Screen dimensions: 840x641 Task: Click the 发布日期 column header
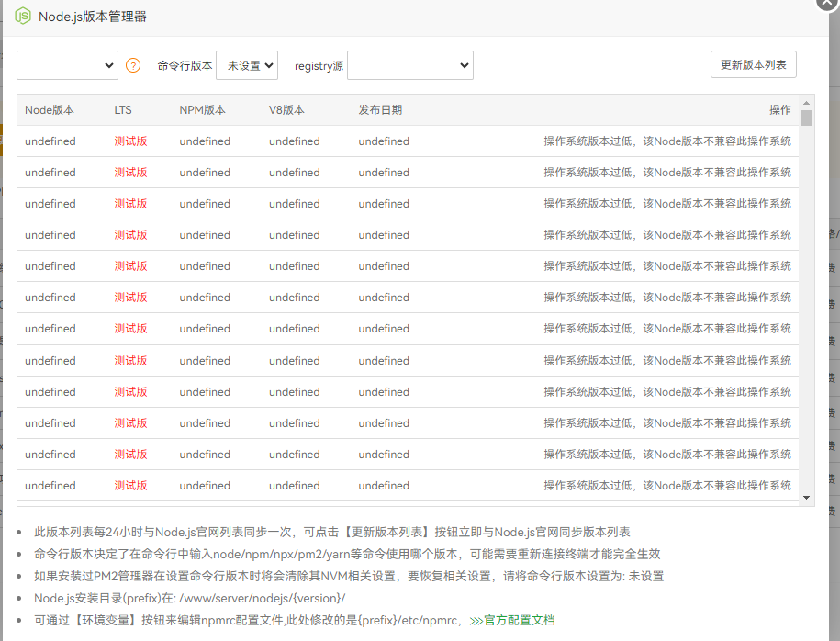(380, 110)
